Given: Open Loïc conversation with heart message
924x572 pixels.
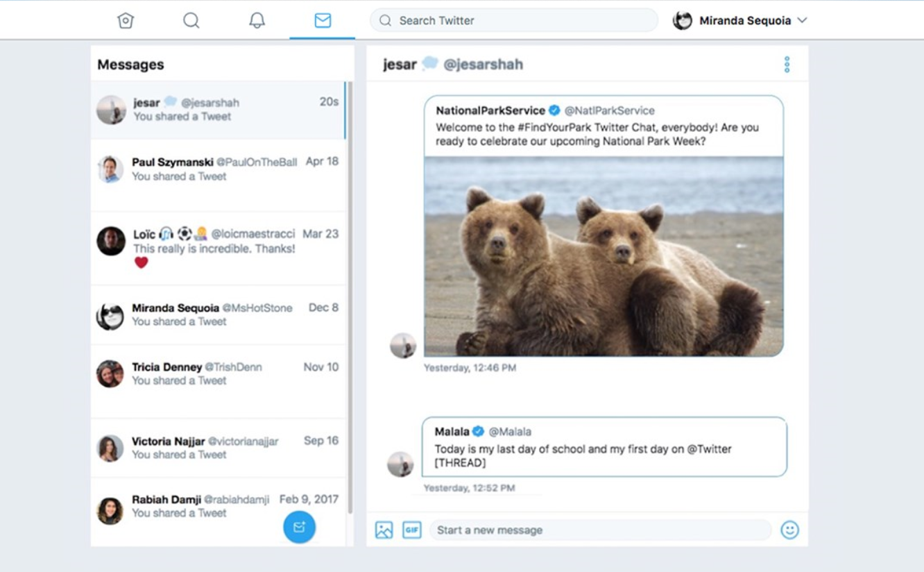Looking at the screenshot, I should point(218,249).
